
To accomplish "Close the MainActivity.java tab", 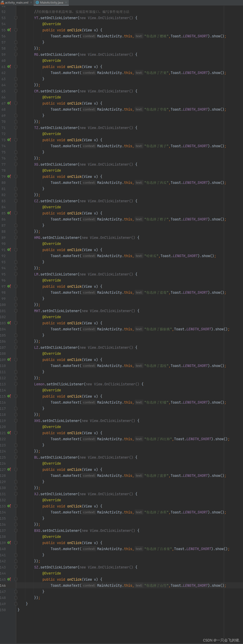I will pos(66,2).
